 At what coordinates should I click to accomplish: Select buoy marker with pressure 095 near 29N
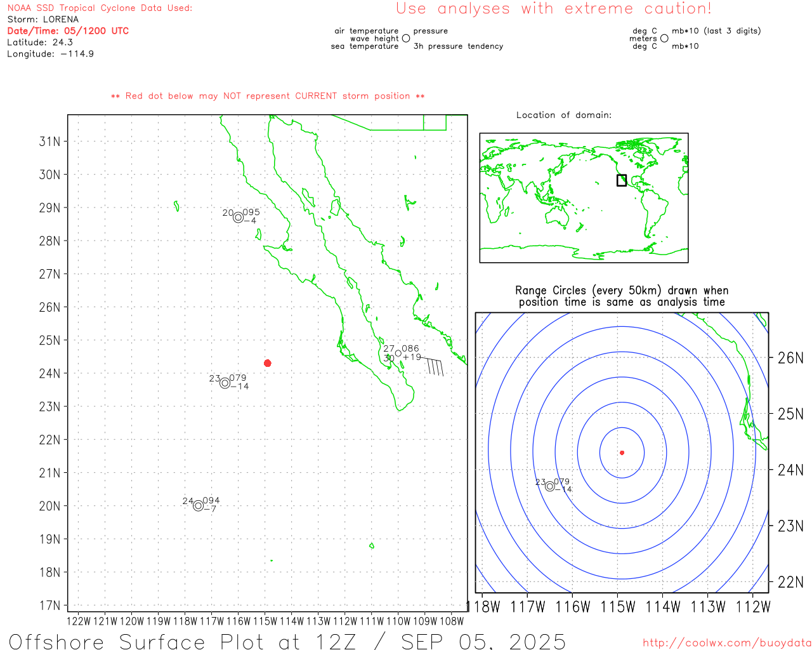point(238,218)
